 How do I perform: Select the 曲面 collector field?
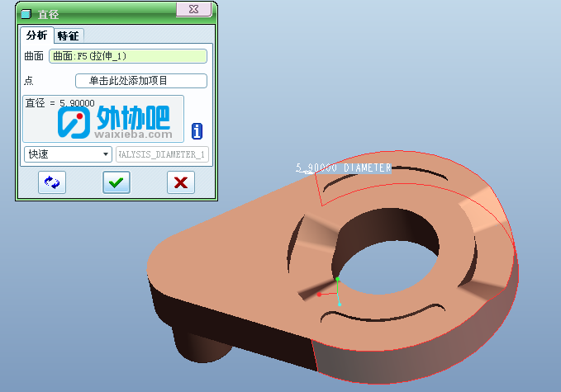[128, 56]
